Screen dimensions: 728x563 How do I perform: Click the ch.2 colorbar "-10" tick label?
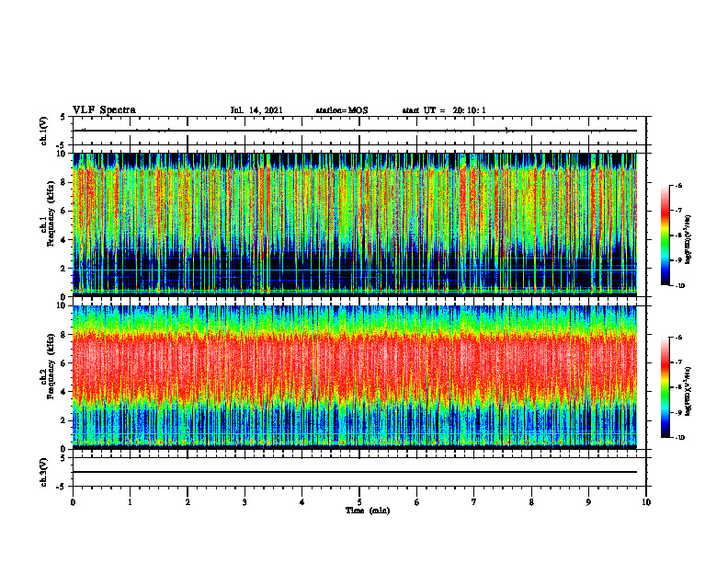click(679, 438)
